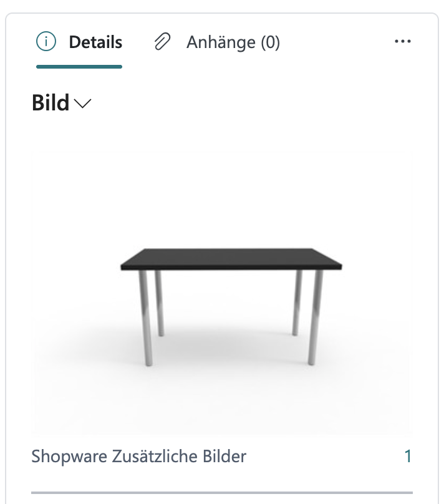Click the front left table leg
Image resolution: width=444 pixels, height=504 pixels.
[147, 318]
